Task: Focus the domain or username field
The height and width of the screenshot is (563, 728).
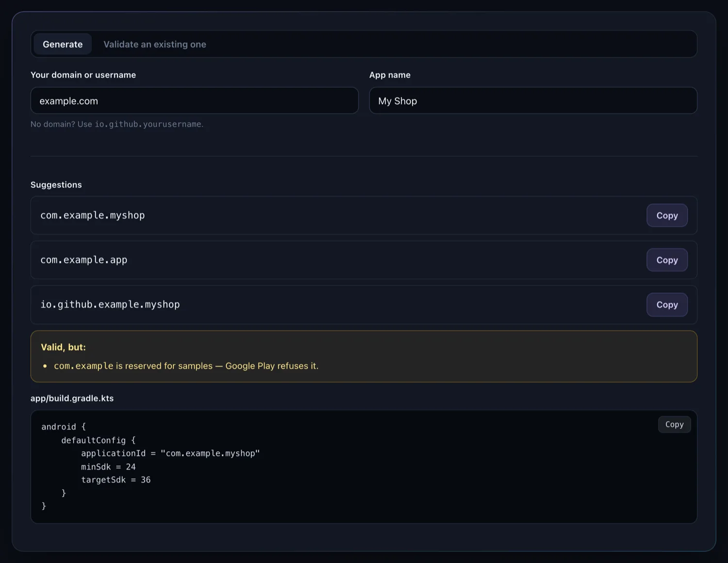Action: pyautogui.click(x=194, y=101)
